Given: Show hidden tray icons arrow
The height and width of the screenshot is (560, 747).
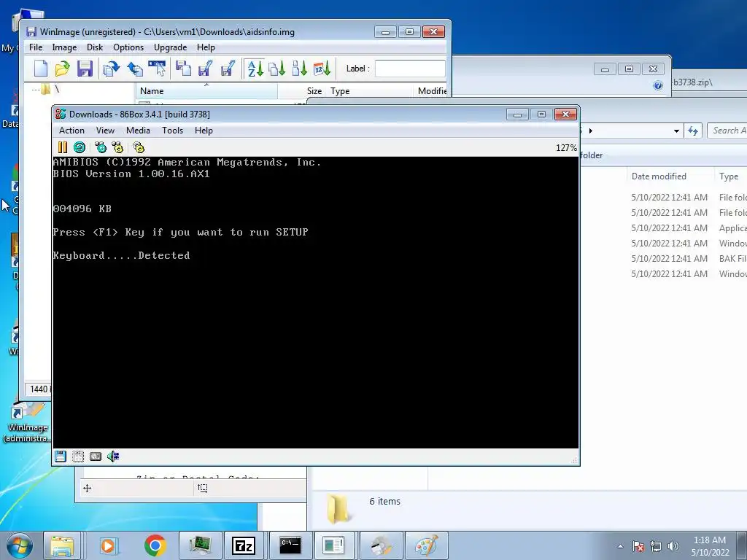Looking at the screenshot, I should tap(620, 546).
